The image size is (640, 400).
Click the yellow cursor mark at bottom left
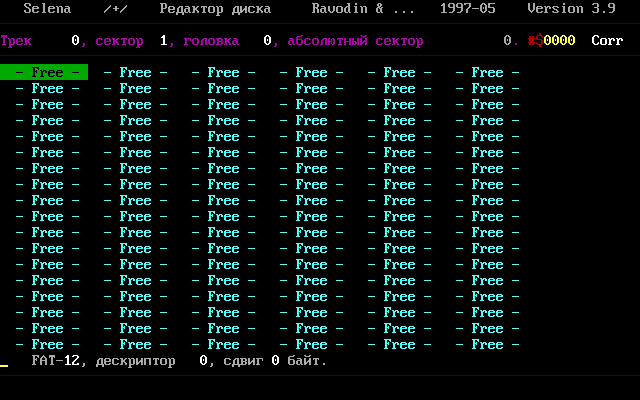pyautogui.click(x=4, y=366)
